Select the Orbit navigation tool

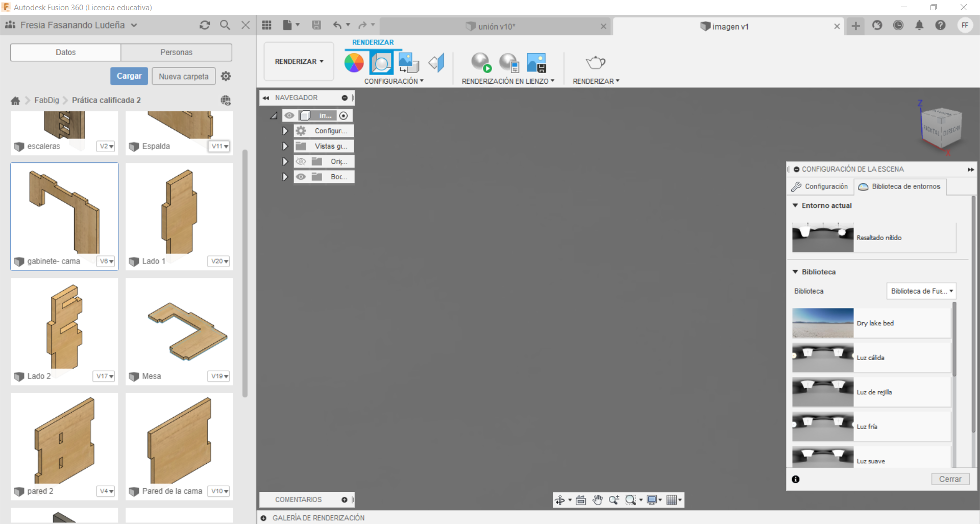tap(560, 500)
